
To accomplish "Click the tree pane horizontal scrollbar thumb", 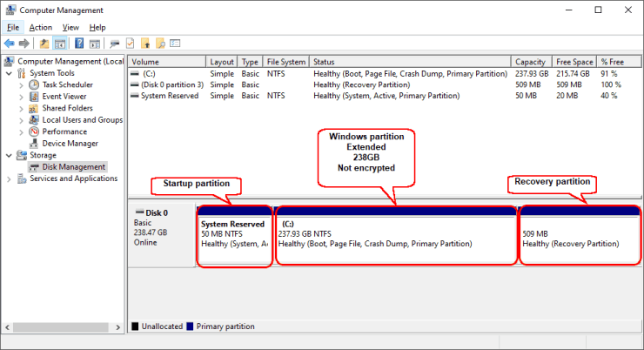I will point(61,327).
